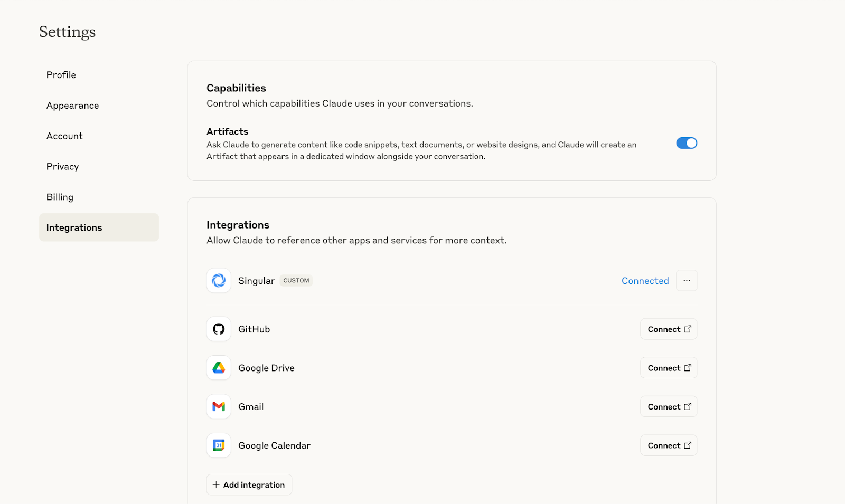This screenshot has width=845, height=504.
Task: Open the Billing section
Action: point(60,197)
